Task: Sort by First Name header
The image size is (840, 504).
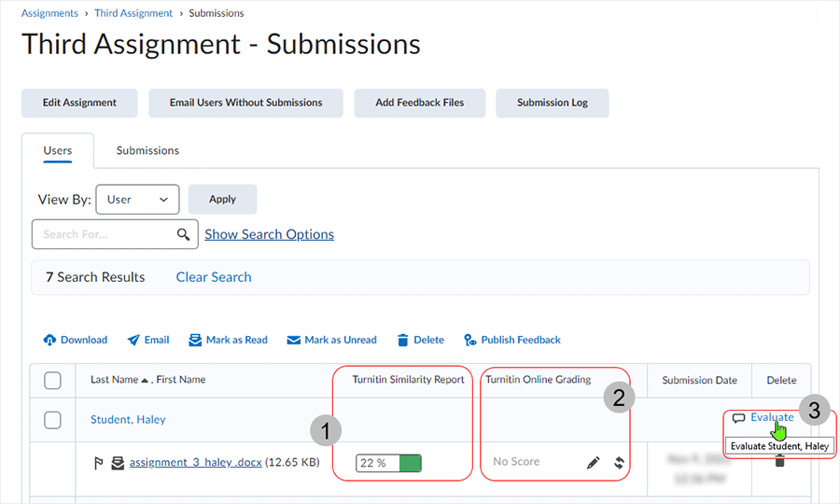Action: point(181,380)
